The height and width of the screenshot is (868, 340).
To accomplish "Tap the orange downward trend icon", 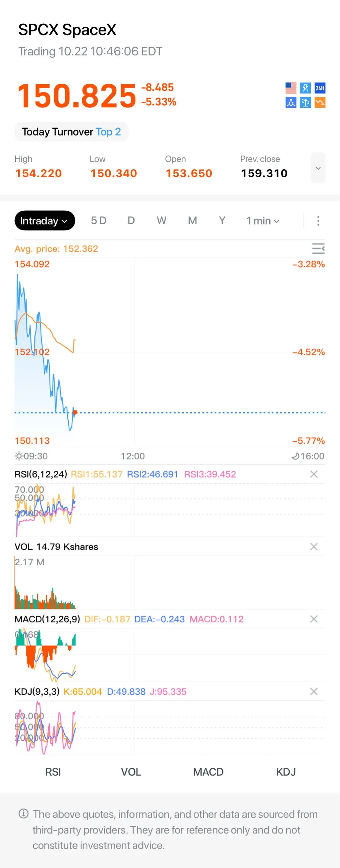I will [x=320, y=102].
